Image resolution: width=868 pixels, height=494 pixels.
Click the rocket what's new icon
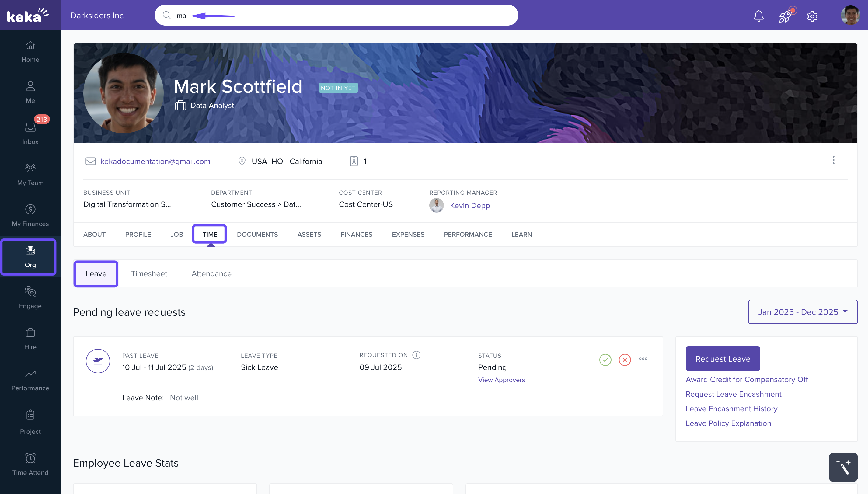click(x=785, y=16)
